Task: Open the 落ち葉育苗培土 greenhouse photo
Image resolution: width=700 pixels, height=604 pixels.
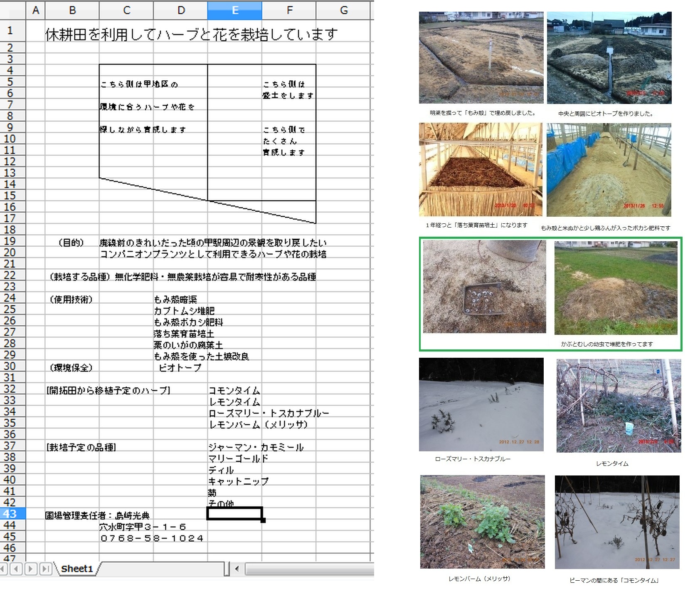Action: point(481,169)
